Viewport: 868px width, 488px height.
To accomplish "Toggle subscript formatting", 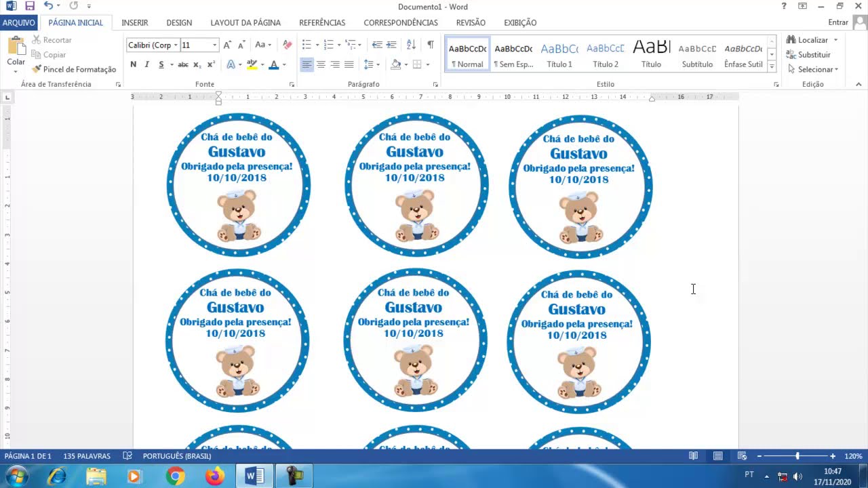I will (x=197, y=64).
